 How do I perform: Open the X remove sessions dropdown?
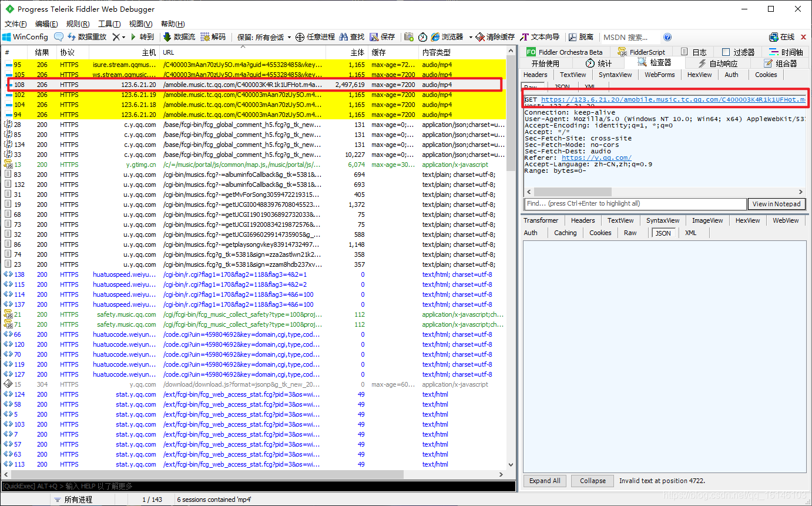click(x=119, y=36)
